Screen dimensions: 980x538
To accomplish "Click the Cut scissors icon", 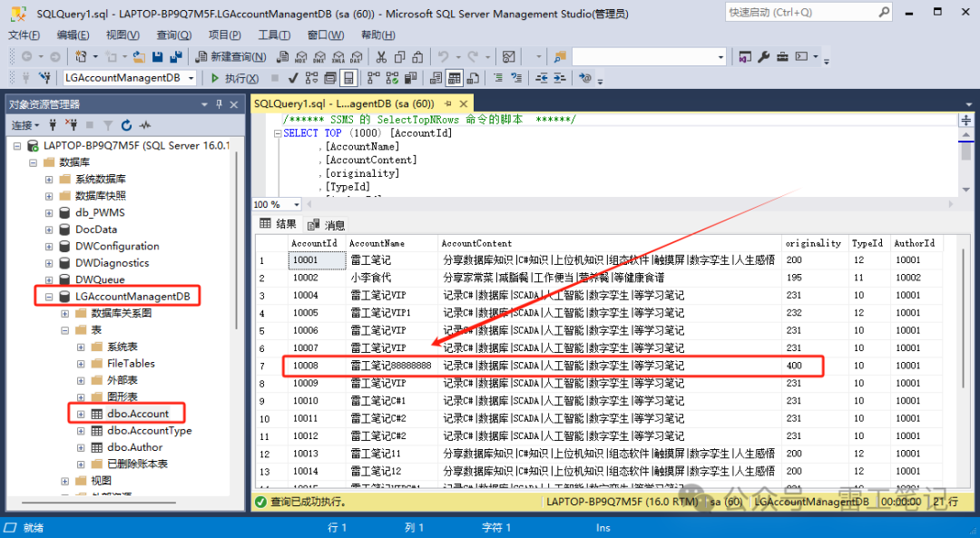I will click(381, 57).
